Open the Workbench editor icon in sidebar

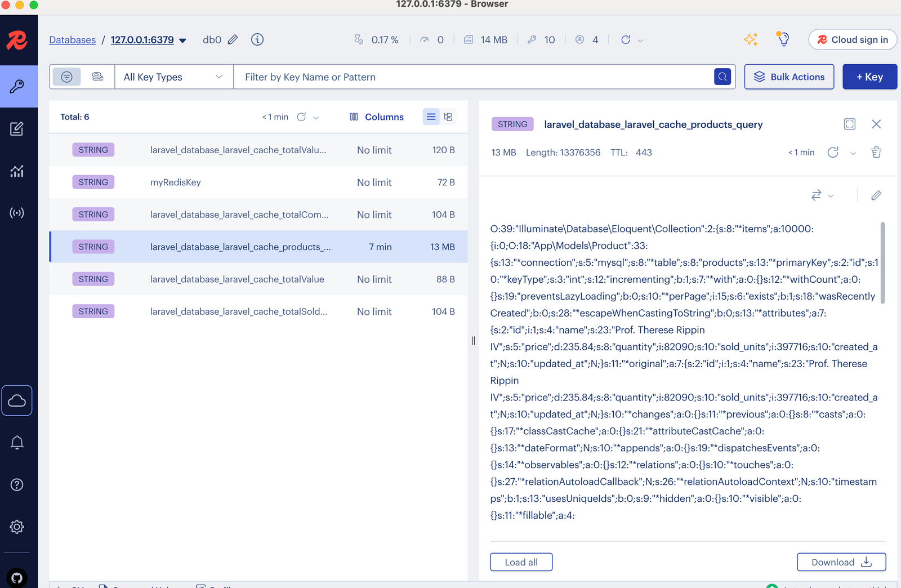pos(17,129)
